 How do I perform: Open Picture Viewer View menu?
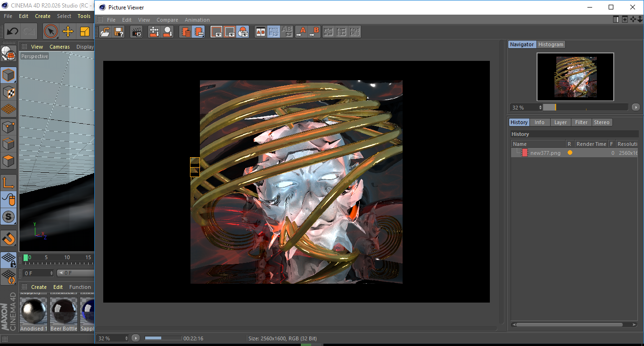(x=144, y=20)
